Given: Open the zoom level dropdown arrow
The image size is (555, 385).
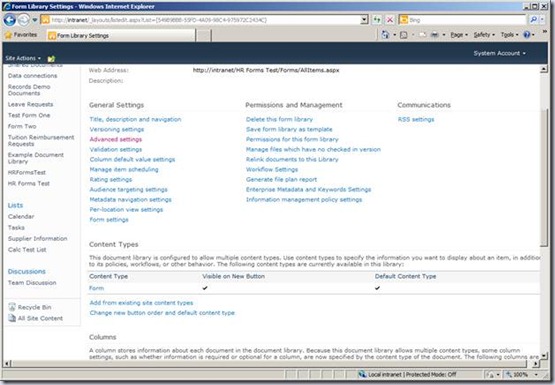Looking at the screenshot, I should (x=536, y=374).
